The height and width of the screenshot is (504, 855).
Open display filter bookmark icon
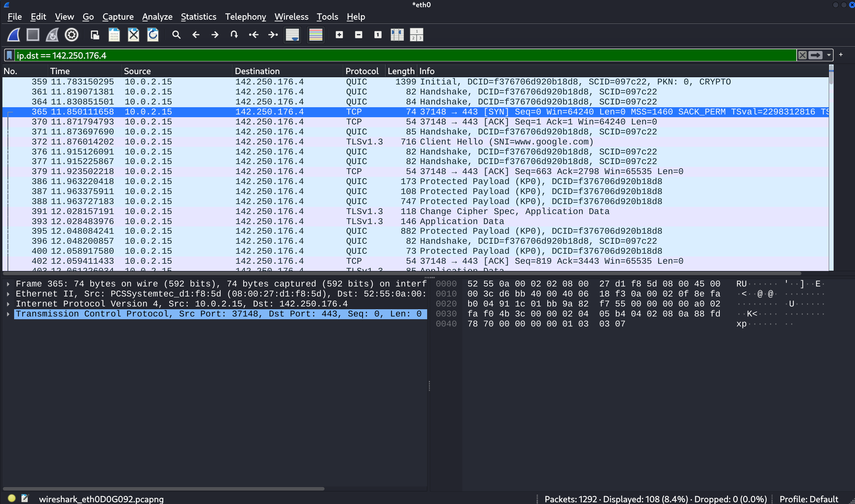(x=9, y=55)
